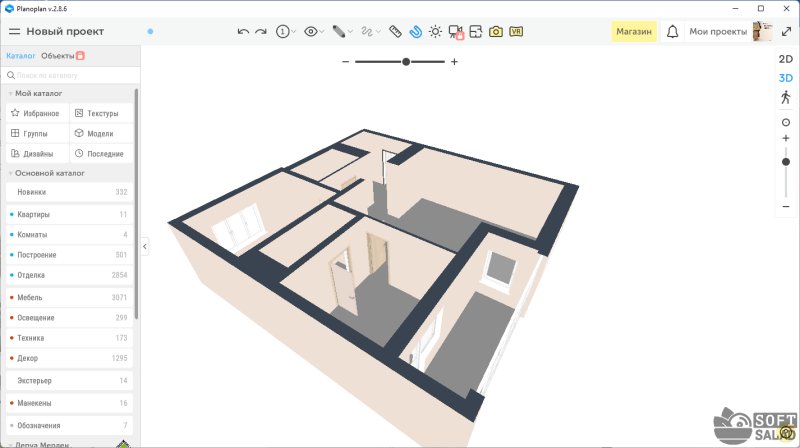Image resolution: width=800 pixels, height=448 pixels.
Task: Toggle the magnet snapping tool
Action: click(415, 32)
